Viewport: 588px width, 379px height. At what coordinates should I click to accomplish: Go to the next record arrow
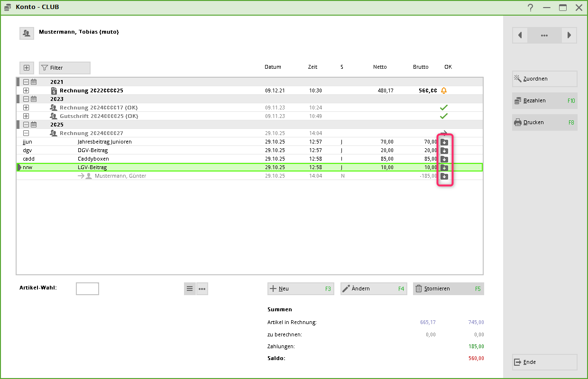[569, 36]
